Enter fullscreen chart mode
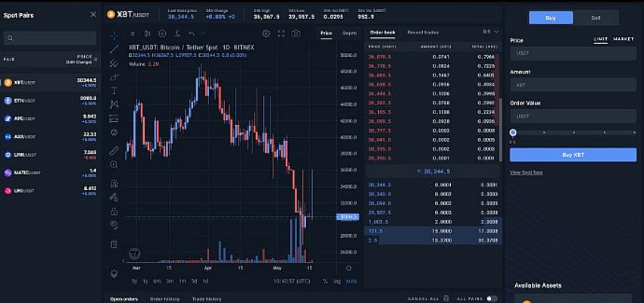The width and height of the screenshot is (644, 303). coord(281,33)
